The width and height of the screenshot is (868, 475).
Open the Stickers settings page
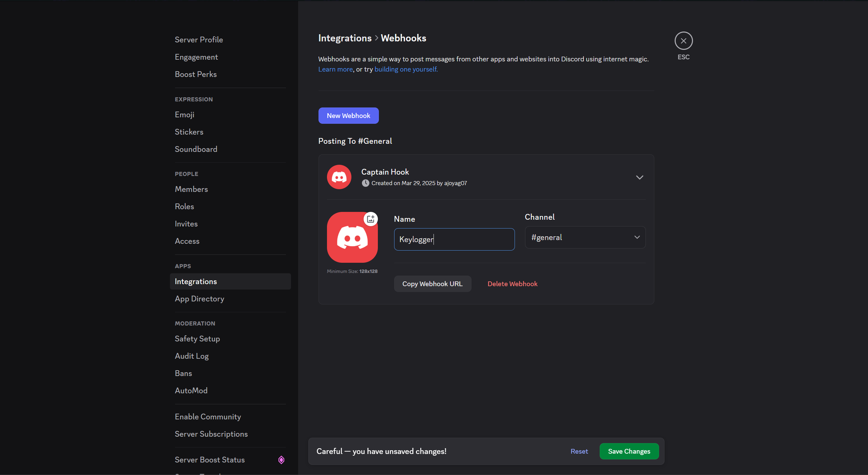point(189,132)
